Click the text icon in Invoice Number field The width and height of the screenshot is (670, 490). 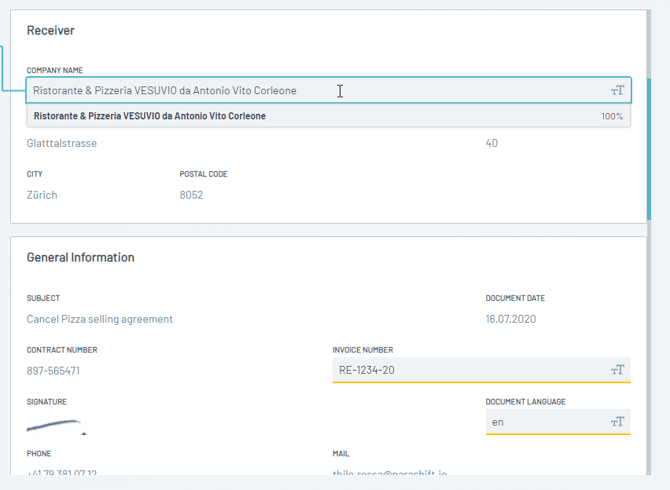click(617, 370)
